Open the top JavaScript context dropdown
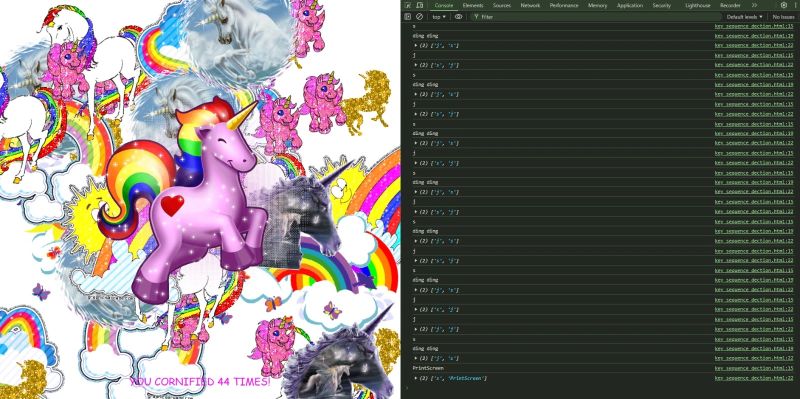The height and width of the screenshot is (399, 800). (x=439, y=17)
